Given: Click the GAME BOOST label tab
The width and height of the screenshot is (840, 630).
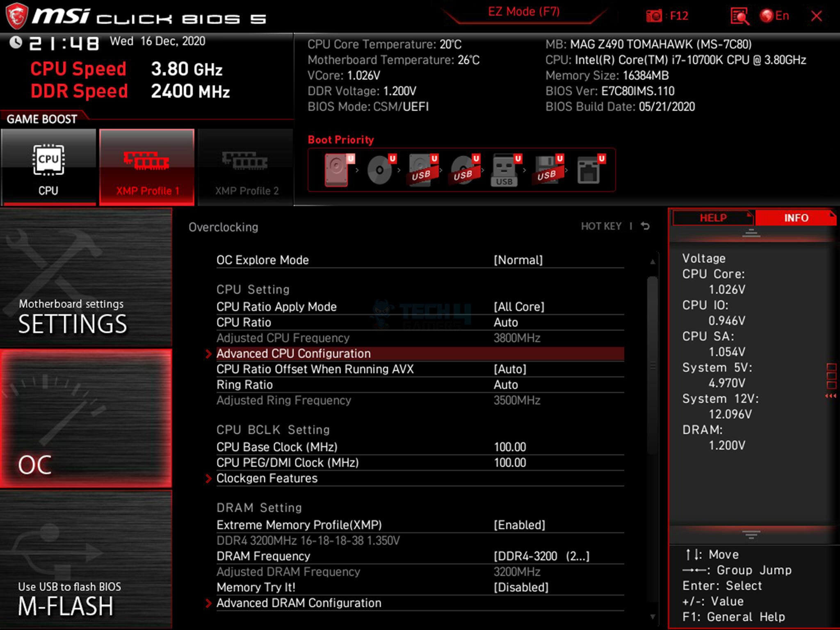Looking at the screenshot, I should click(42, 119).
